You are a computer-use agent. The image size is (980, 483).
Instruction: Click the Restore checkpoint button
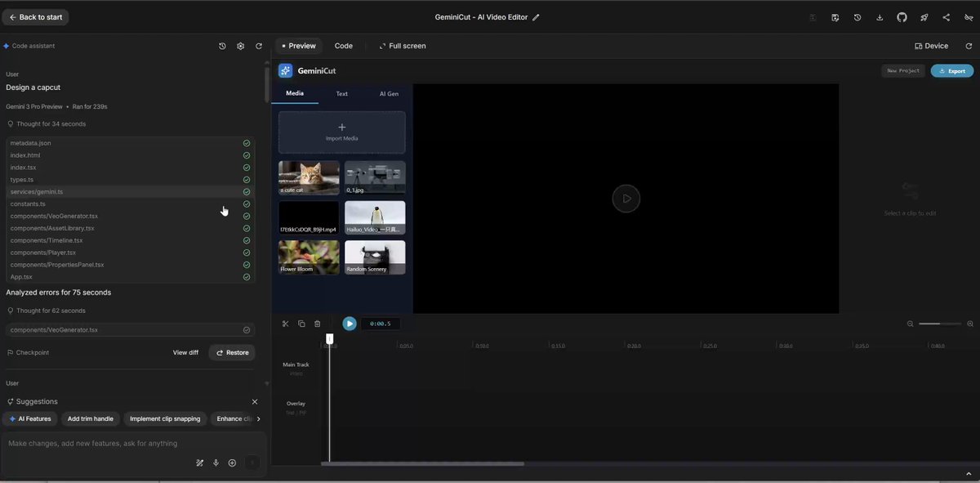[232, 353]
